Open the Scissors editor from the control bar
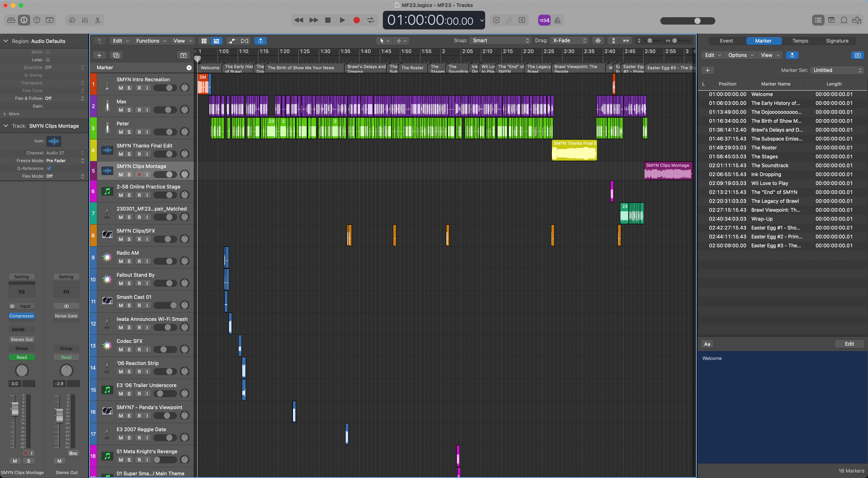 click(x=98, y=20)
